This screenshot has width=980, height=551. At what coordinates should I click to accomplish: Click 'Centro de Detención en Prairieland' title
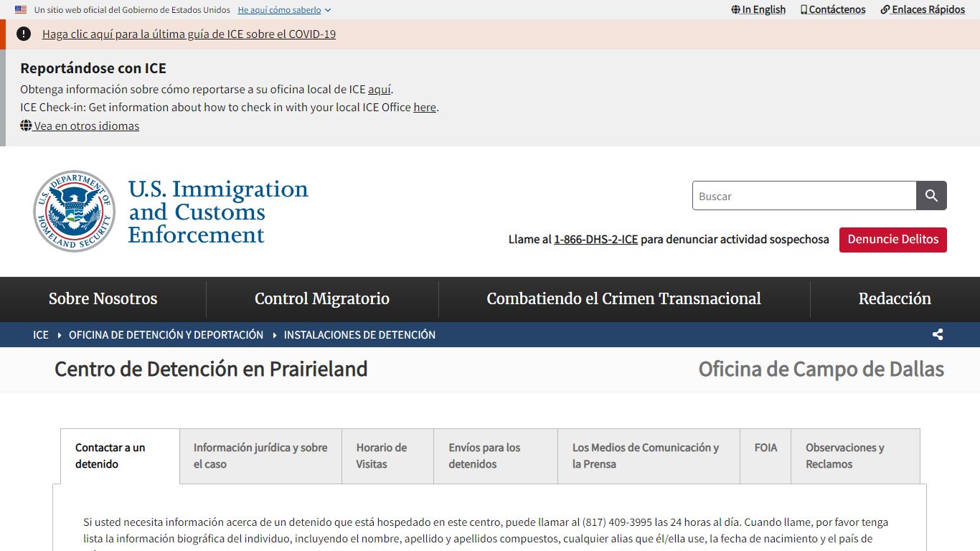[x=211, y=369]
